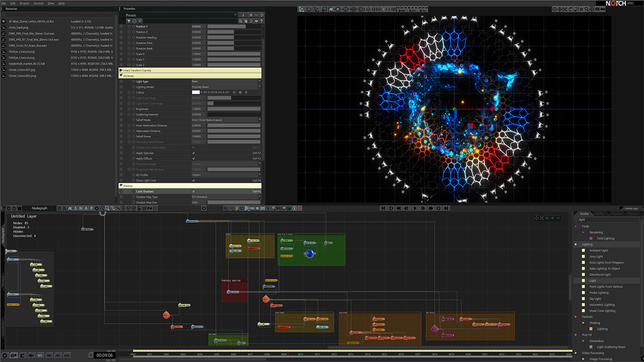Select Sky Light node in list
The image size is (644, 362).
(x=595, y=299)
